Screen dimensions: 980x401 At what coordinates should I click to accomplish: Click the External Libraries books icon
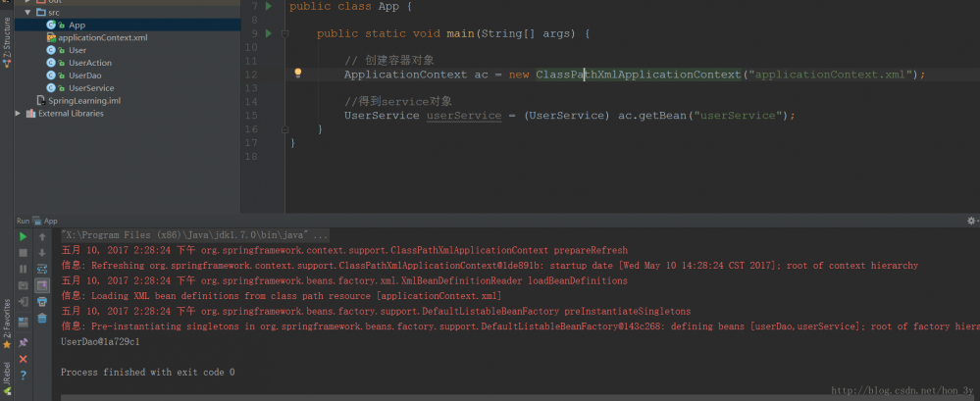point(30,114)
